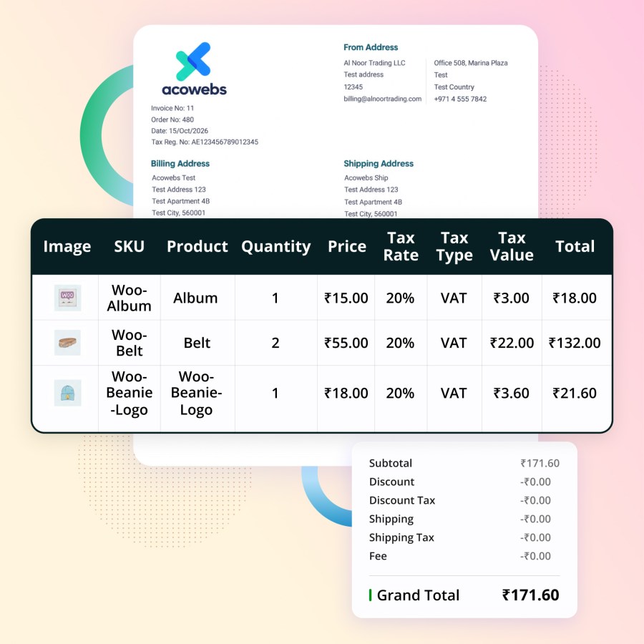Image resolution: width=644 pixels, height=644 pixels.
Task: Open the Woo-Album product thumbnail
Action: pyautogui.click(x=67, y=298)
